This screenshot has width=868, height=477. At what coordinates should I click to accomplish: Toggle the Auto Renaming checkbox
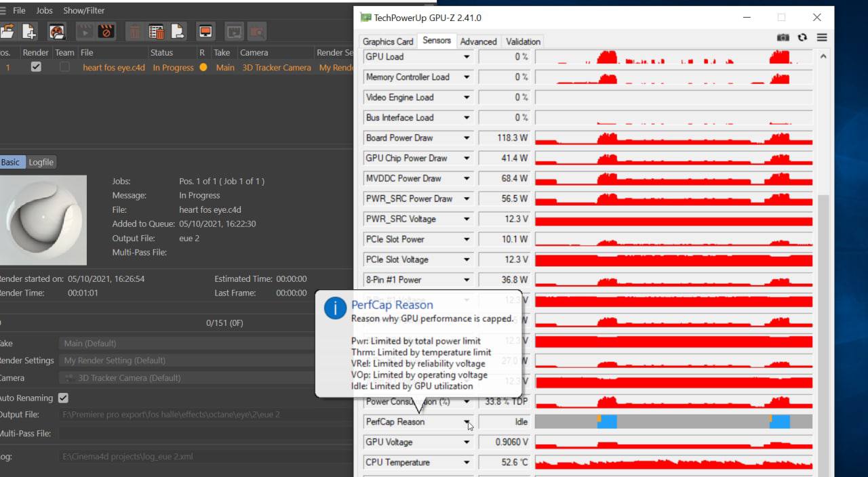[63, 398]
